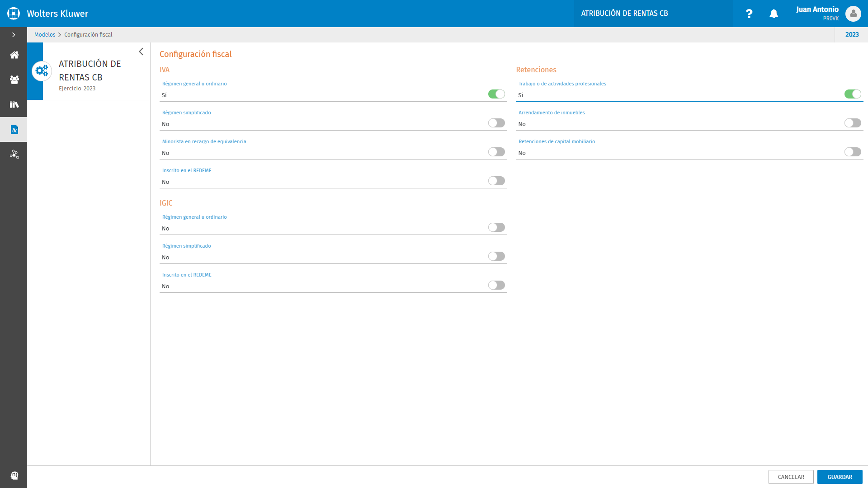Viewport: 868px width, 488px height.
Task: Click the IGIC section heading
Action: point(166,203)
